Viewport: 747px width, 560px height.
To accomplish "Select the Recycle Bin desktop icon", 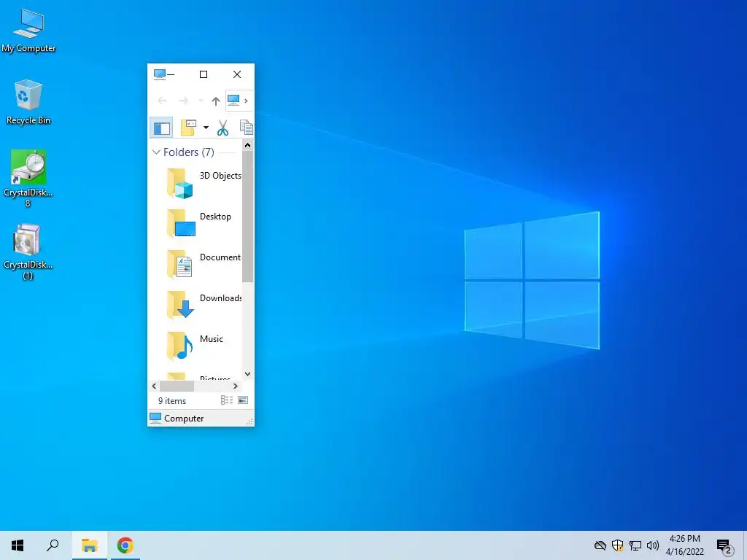I will [28, 102].
